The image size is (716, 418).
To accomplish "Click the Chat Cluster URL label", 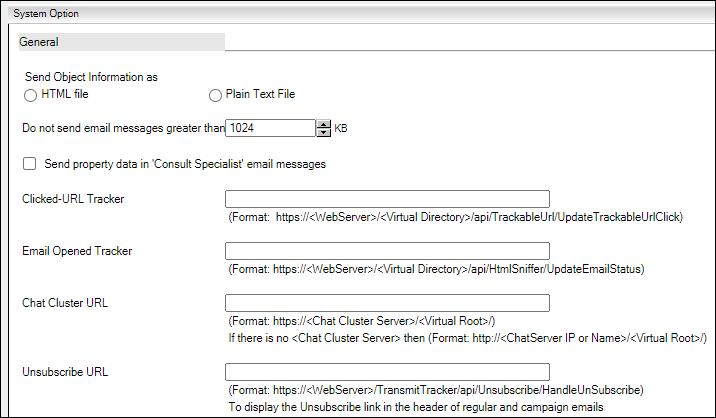I will 65,303.
